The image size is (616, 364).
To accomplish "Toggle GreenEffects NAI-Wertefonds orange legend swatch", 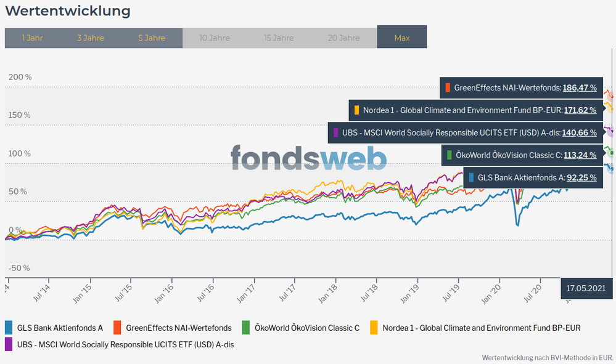I will point(118,328).
